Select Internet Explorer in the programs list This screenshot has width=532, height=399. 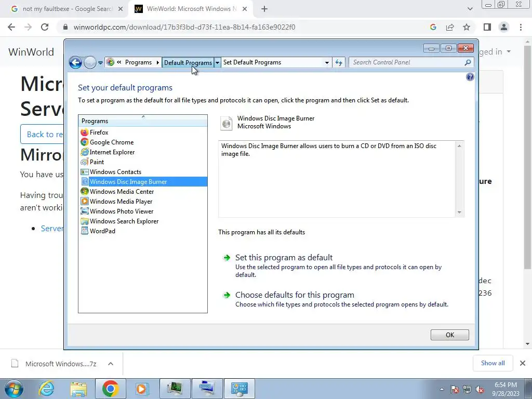pos(143,152)
